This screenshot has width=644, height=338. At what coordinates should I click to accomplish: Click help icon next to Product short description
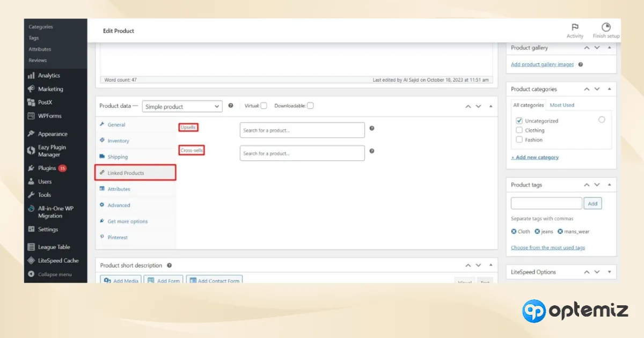169,265
